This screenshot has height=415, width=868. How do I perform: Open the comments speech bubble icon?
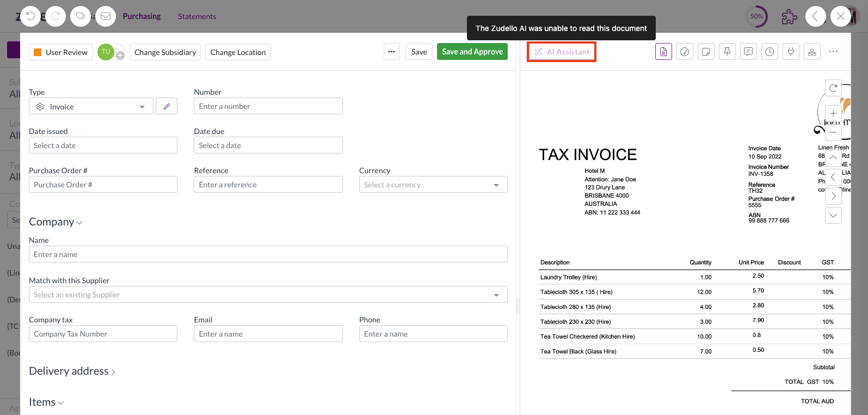tap(748, 52)
